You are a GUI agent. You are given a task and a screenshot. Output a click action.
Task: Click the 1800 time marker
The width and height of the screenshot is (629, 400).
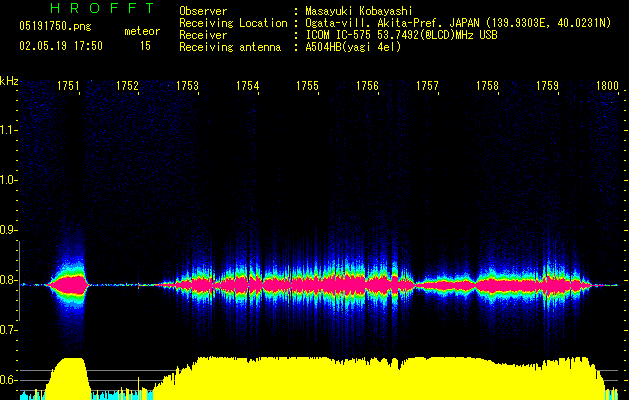click(607, 86)
